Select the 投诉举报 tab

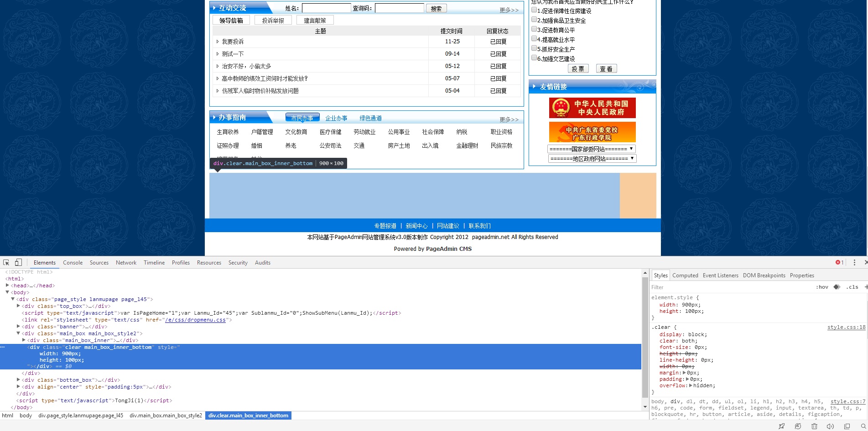pyautogui.click(x=273, y=20)
